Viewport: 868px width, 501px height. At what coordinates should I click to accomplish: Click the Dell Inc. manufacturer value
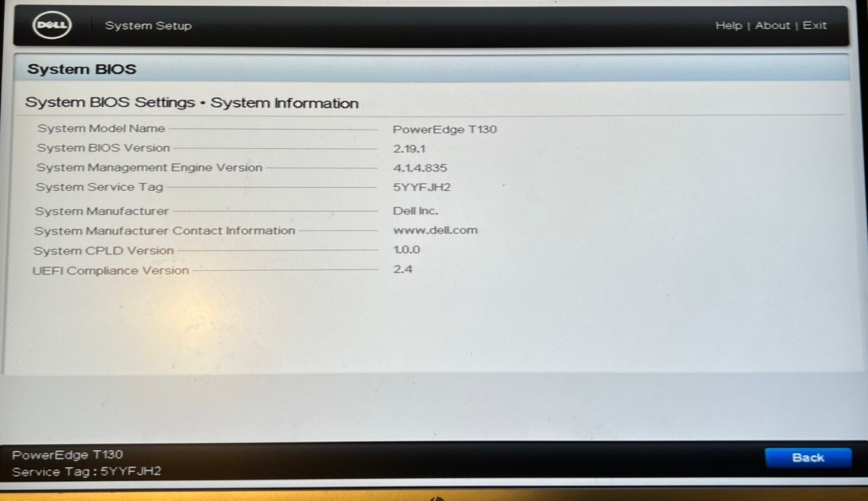[416, 211]
